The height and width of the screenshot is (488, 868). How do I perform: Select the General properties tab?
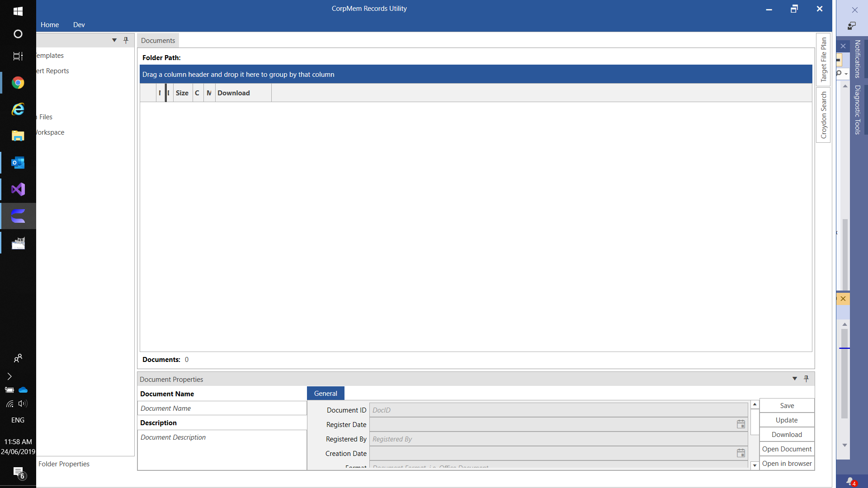[x=325, y=394]
